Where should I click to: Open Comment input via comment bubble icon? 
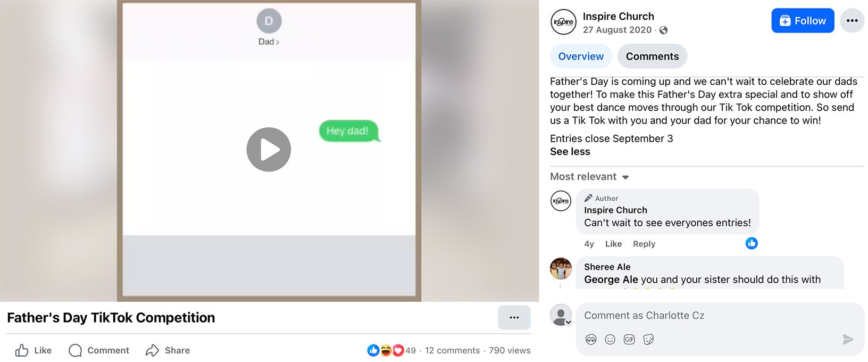98,350
